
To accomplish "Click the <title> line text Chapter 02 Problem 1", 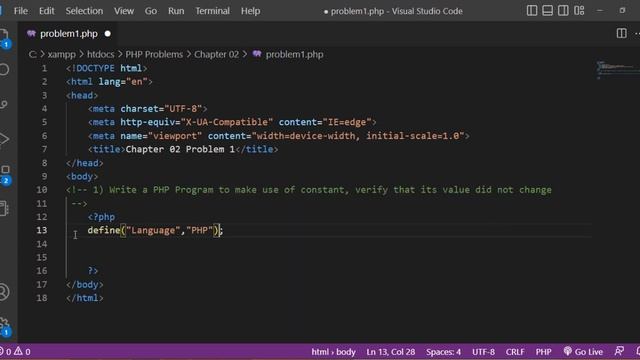I will coord(180,149).
